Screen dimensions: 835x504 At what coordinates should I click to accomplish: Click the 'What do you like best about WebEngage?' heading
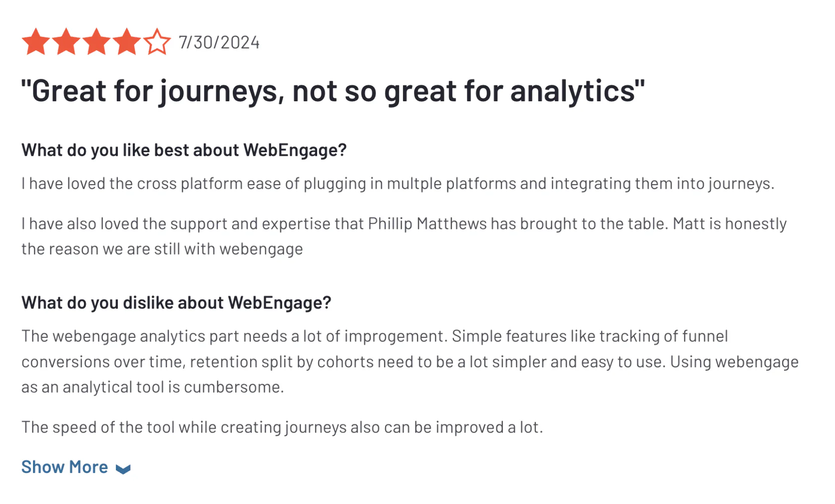click(184, 150)
